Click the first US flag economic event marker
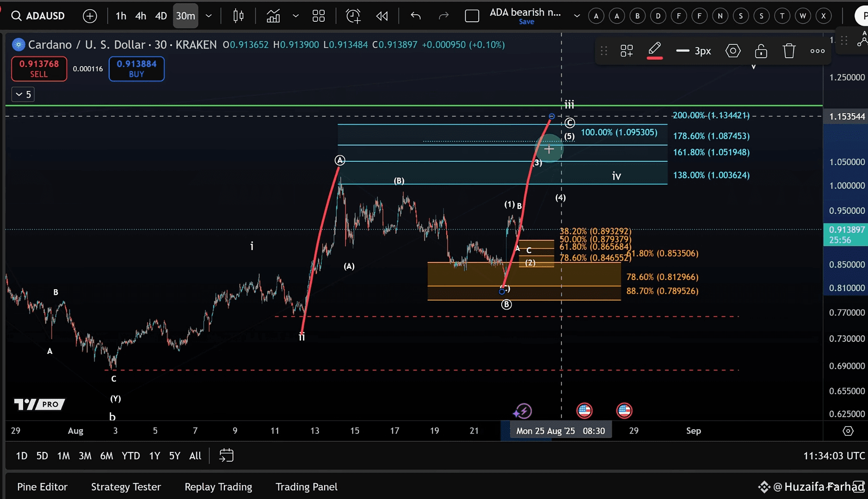The image size is (868, 499). coord(585,410)
